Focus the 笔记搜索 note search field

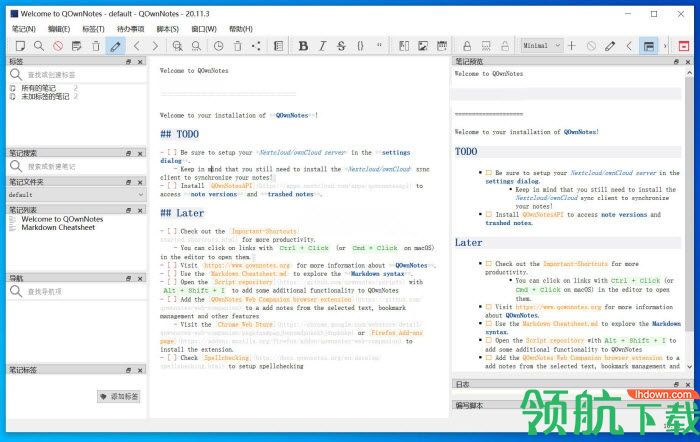[x=85, y=167]
